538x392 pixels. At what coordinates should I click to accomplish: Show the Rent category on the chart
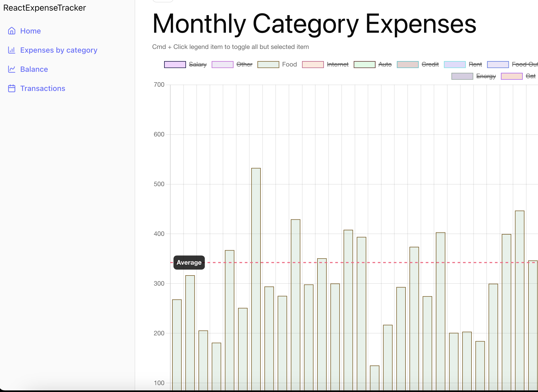[x=475, y=64]
